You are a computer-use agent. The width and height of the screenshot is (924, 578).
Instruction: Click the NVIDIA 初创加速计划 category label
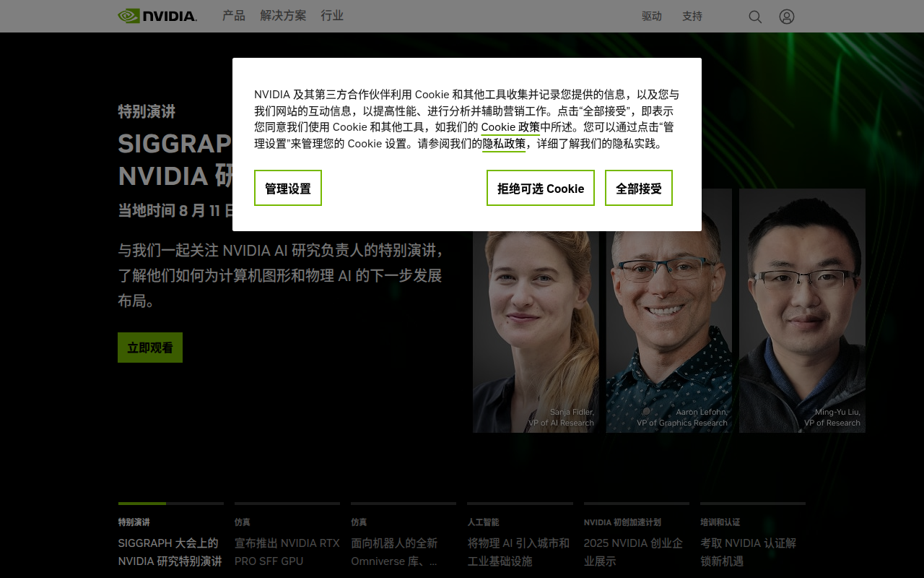tap(622, 522)
